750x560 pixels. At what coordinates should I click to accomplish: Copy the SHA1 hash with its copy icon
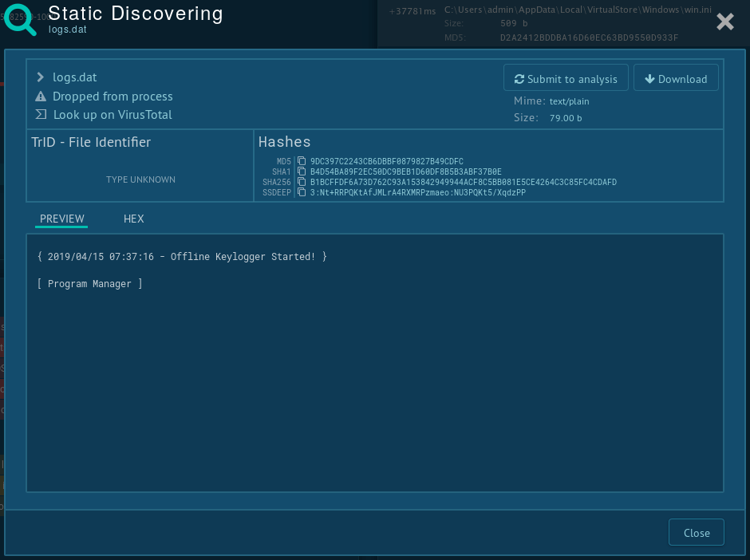pos(302,172)
